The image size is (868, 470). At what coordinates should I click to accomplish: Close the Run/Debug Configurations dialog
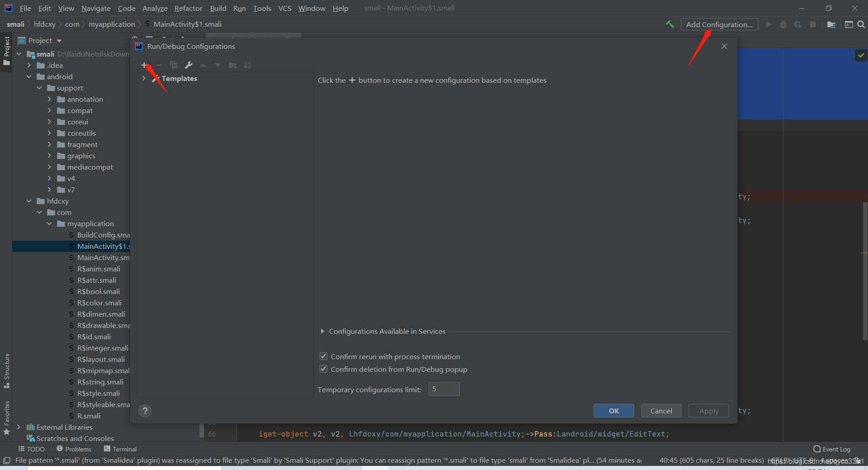click(724, 46)
